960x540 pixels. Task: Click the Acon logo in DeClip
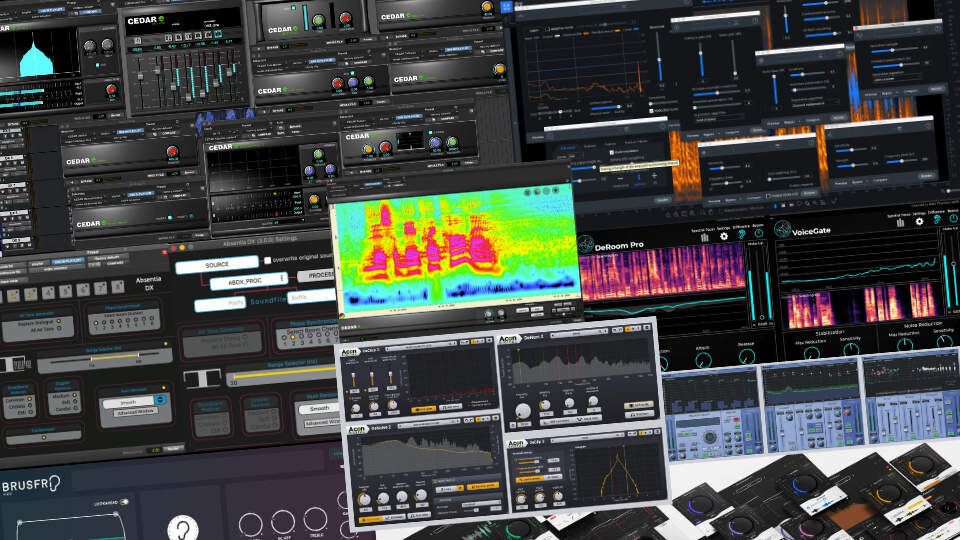[516, 443]
